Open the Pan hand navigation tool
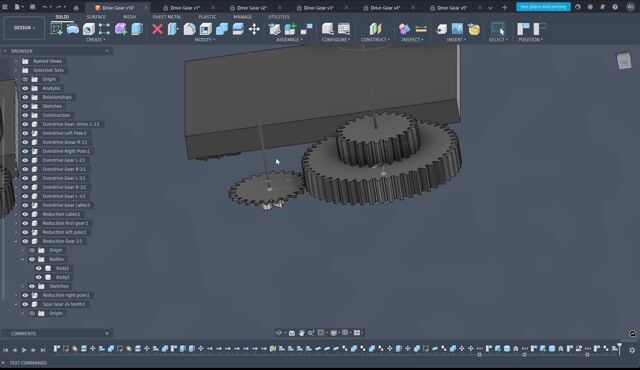640x370 pixels. [301, 333]
